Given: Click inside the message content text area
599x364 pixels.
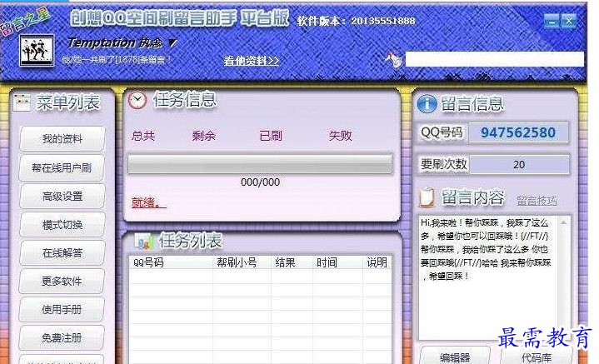Looking at the screenshot, I should click(488, 277).
